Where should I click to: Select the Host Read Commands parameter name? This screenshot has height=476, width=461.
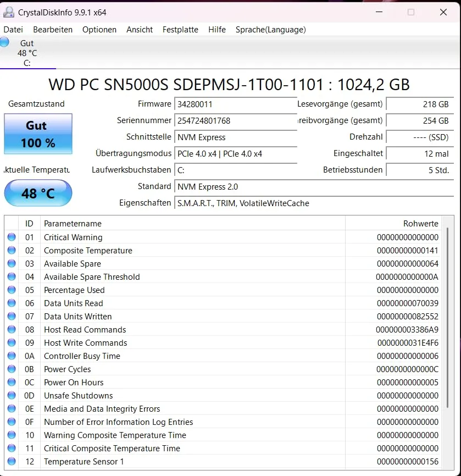point(85,330)
